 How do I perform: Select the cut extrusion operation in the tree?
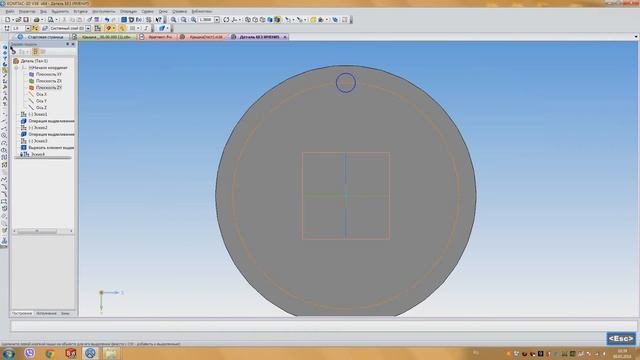point(48,147)
